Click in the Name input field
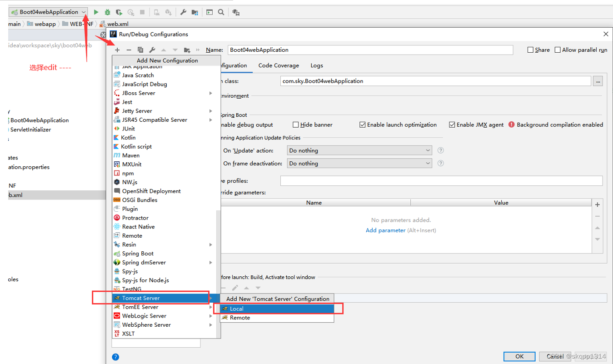This screenshot has height=364, width=613. click(x=370, y=50)
